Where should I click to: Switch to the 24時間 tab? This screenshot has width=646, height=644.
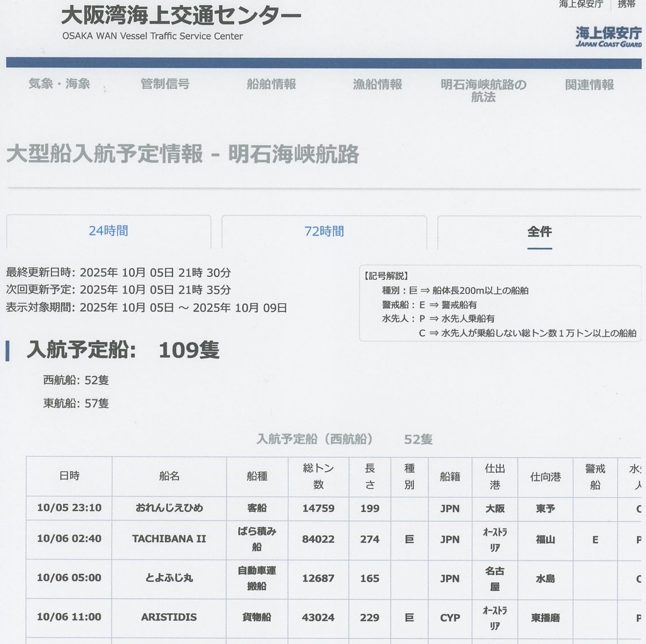click(109, 231)
